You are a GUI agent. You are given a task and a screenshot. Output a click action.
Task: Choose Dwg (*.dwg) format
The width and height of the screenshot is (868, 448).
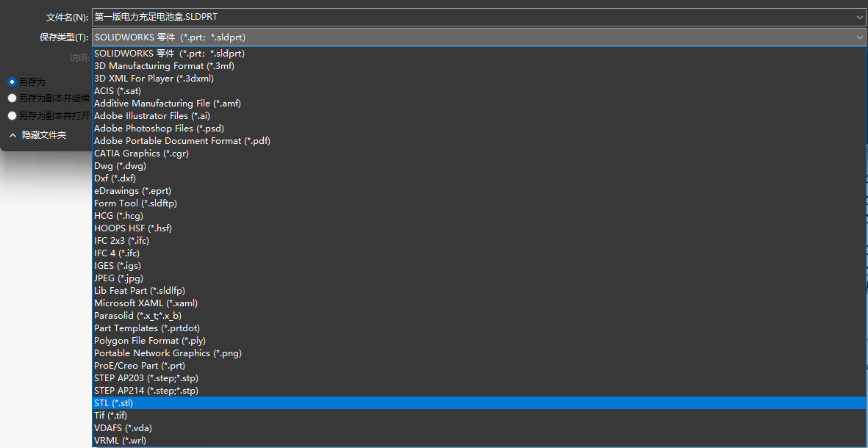(x=479, y=166)
